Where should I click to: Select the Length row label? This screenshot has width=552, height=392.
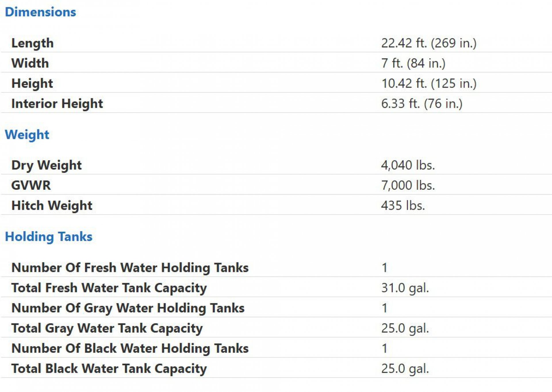32,43
